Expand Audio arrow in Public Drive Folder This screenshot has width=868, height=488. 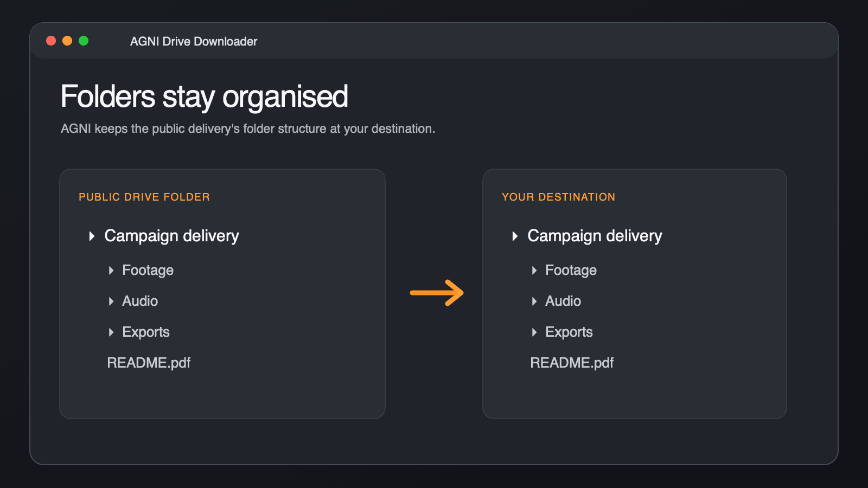tap(111, 301)
